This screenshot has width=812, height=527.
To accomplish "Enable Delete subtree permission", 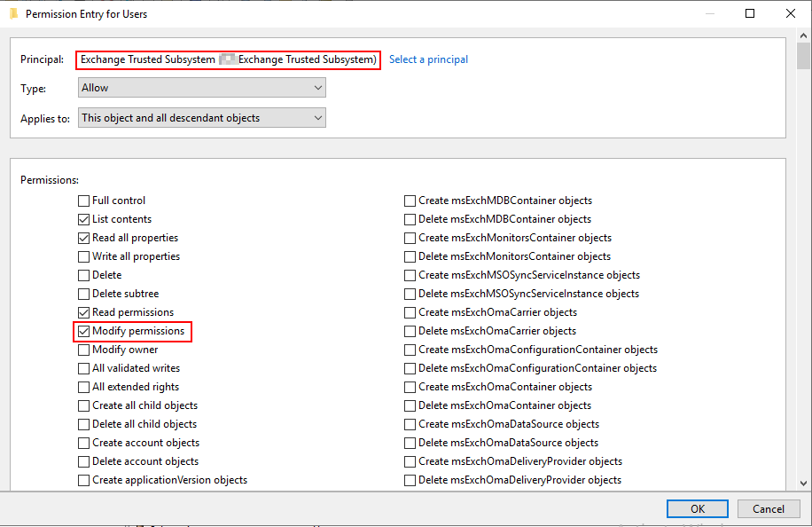I will click(x=83, y=294).
